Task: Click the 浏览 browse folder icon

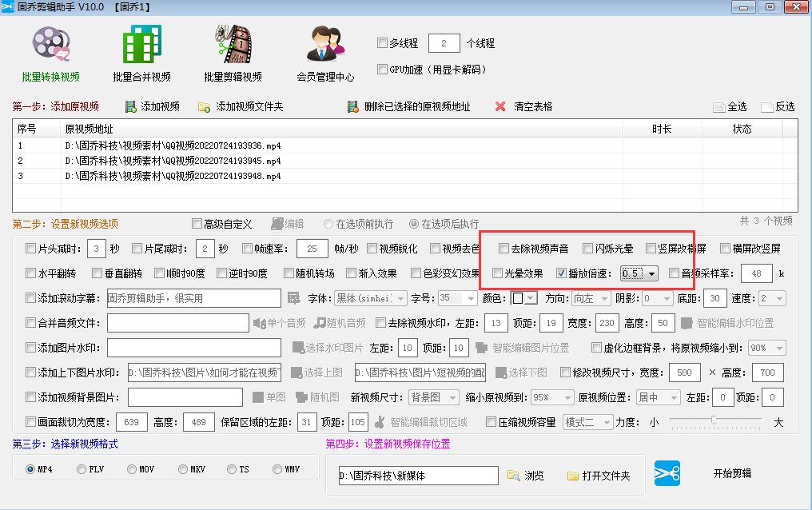Action: pos(513,476)
